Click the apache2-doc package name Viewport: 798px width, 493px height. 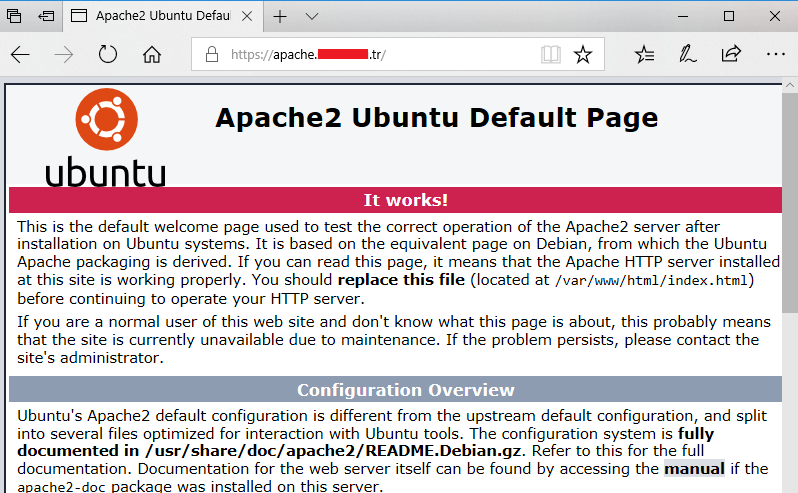coord(61,487)
